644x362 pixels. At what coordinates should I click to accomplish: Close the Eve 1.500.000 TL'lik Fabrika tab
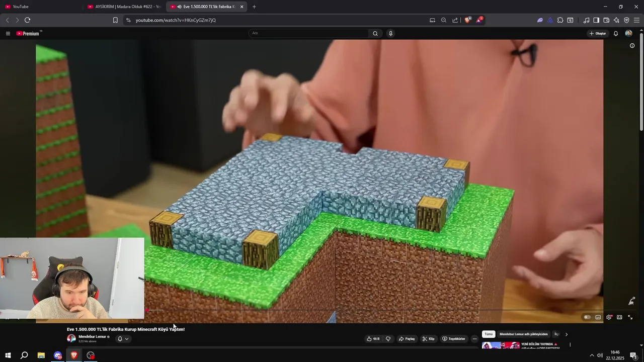pyautogui.click(x=242, y=7)
